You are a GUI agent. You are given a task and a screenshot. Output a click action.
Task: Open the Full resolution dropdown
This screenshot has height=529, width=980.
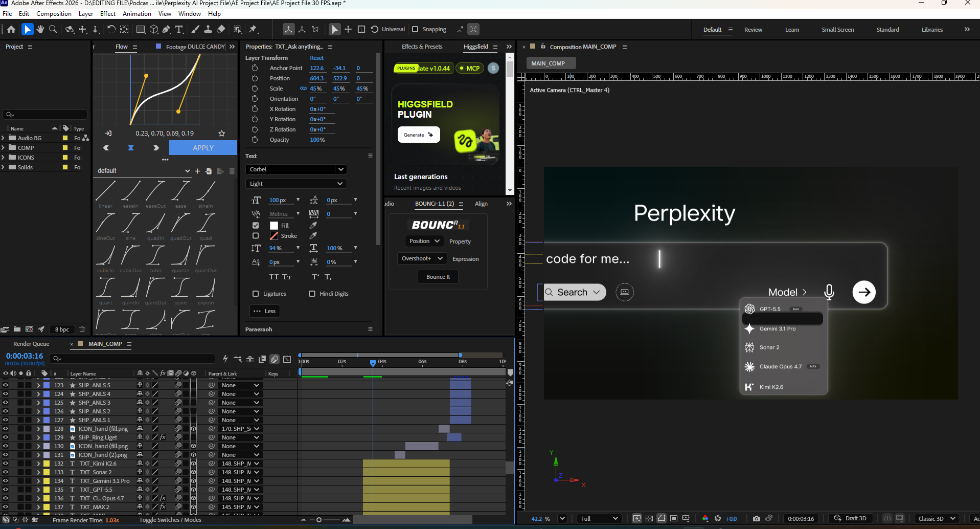[600, 518]
